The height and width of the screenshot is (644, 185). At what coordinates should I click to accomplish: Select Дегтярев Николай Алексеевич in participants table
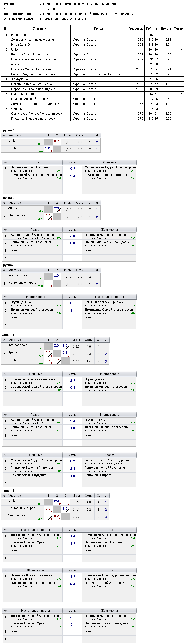pos(32,40)
